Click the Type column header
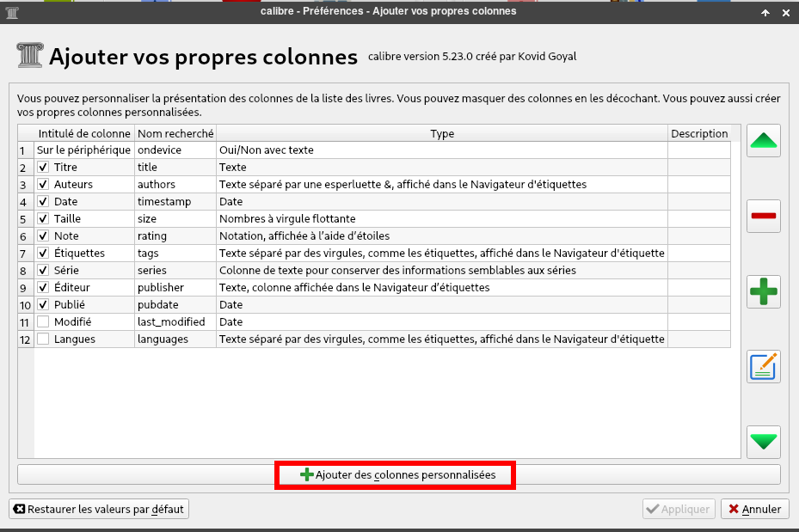 tap(442, 133)
